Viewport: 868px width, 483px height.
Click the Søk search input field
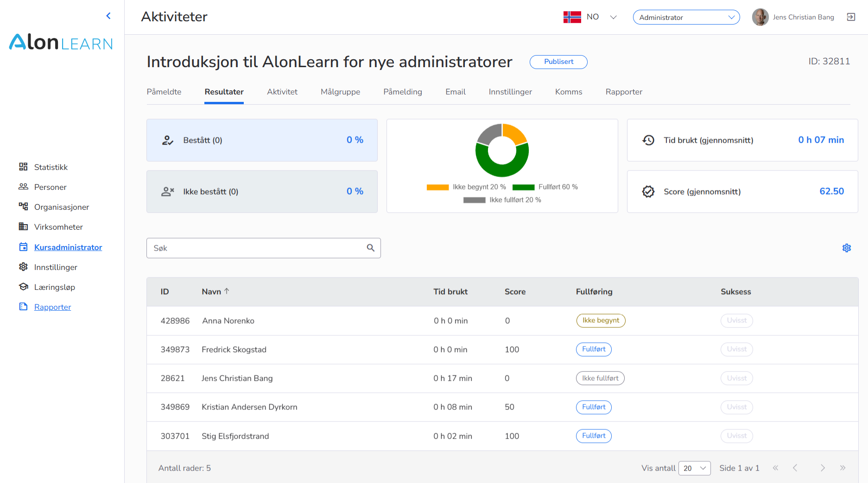(263, 248)
